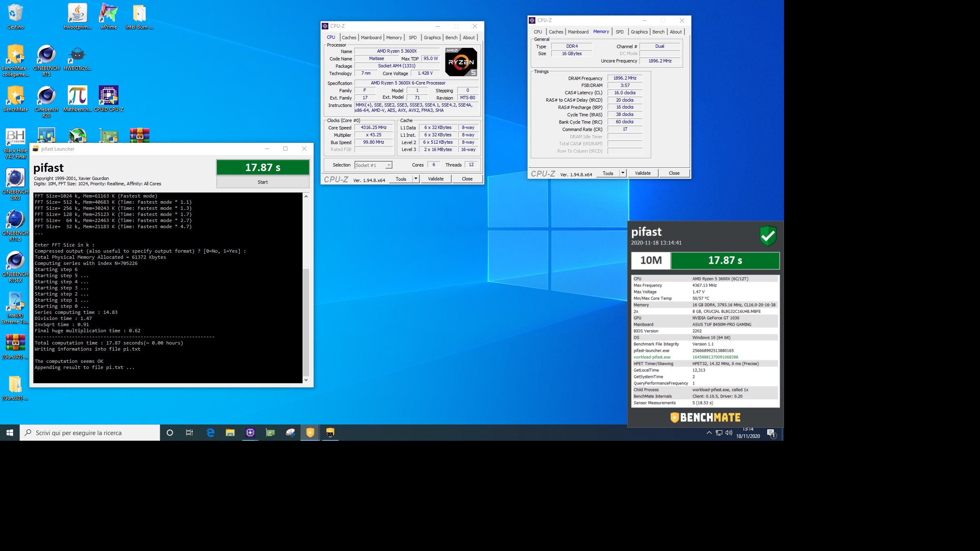The height and width of the screenshot is (551, 980).
Task: Click the BenchMate green checkmark shield
Action: (768, 236)
